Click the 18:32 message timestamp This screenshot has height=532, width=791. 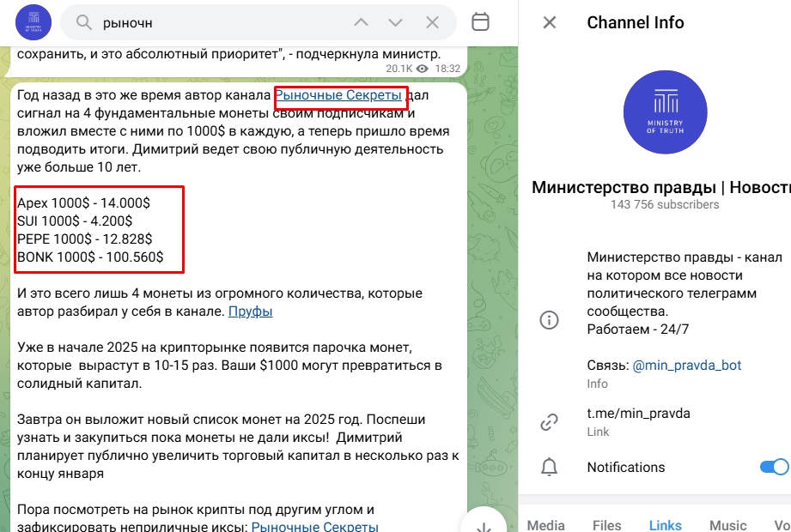pyautogui.click(x=448, y=69)
